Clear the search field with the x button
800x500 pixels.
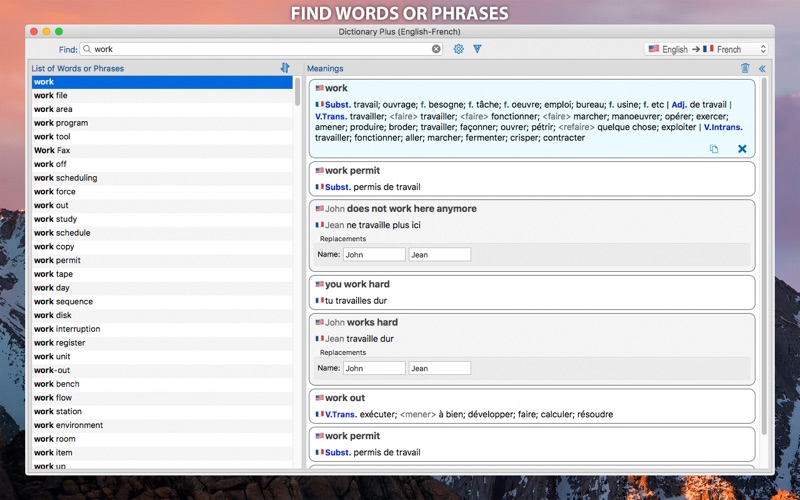click(x=436, y=49)
